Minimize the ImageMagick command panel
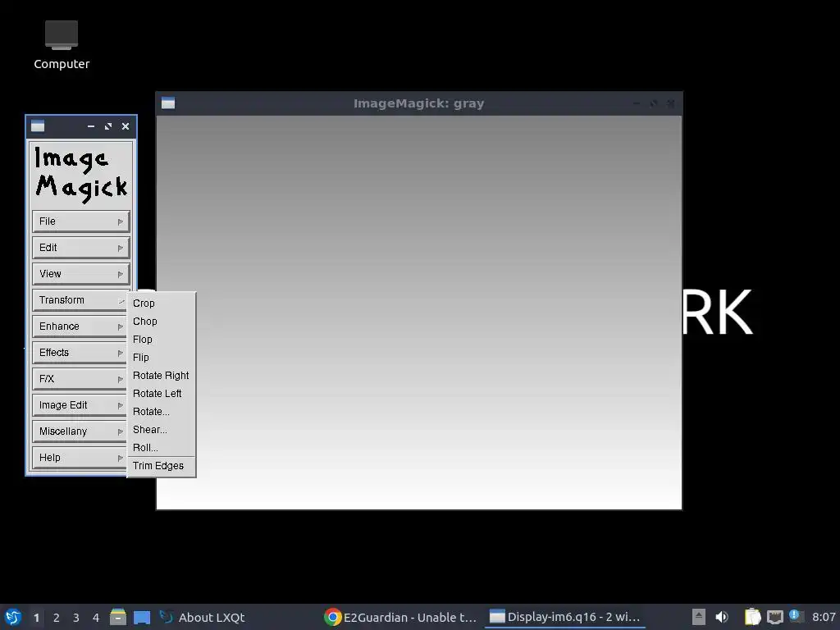The height and width of the screenshot is (630, 840). [91, 126]
